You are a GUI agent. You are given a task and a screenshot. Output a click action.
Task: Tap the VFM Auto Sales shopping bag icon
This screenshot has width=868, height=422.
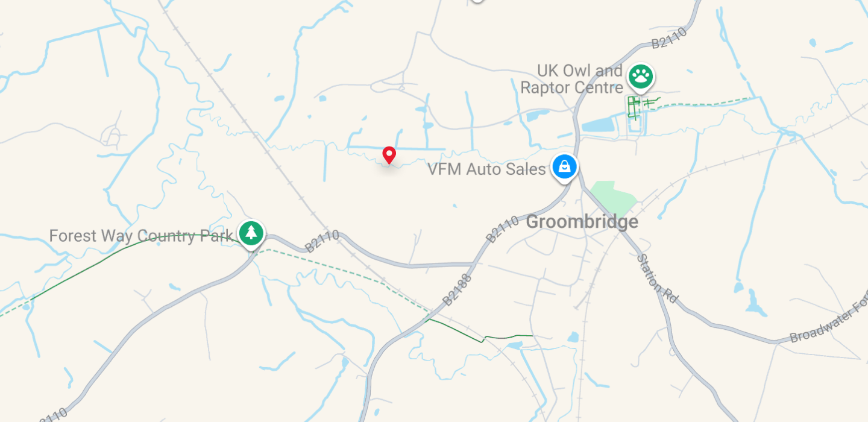point(564,166)
